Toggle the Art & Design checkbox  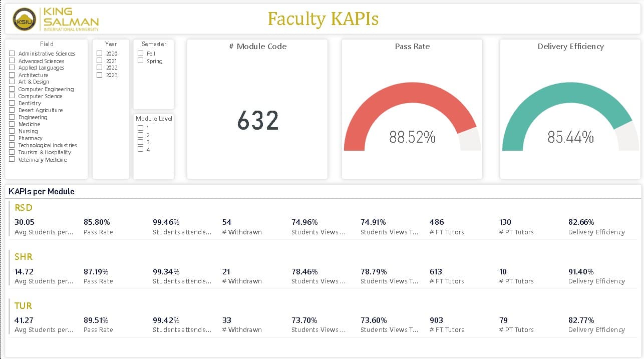coord(12,82)
